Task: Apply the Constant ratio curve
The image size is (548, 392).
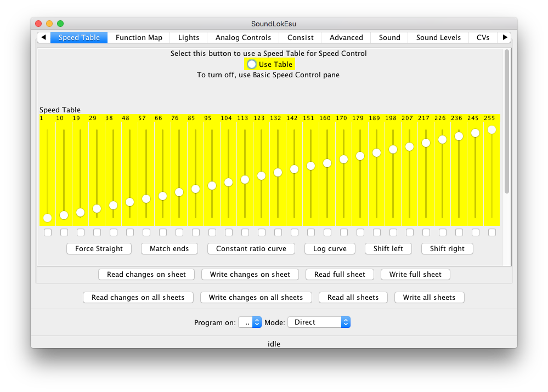Action: pos(251,249)
